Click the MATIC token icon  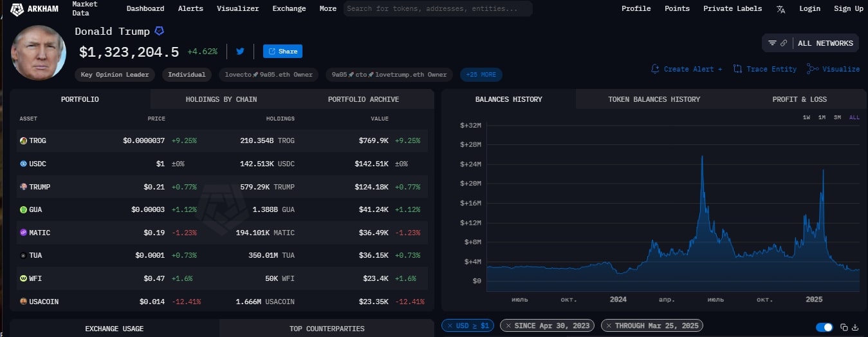[x=23, y=233]
